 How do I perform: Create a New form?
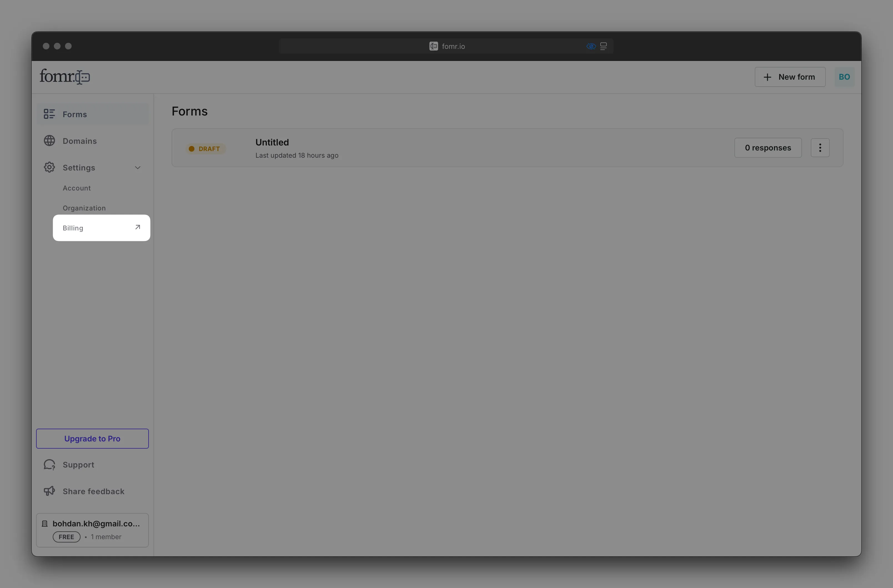[790, 77]
